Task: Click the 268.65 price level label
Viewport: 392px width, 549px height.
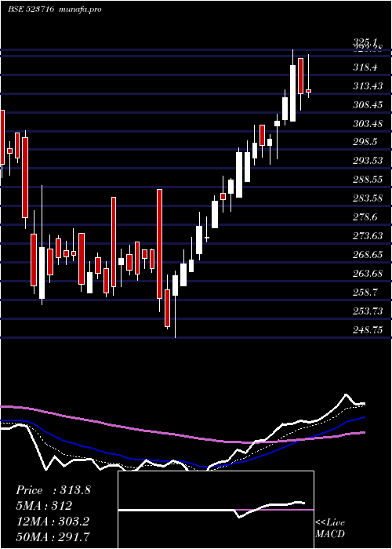Action: coord(368,255)
